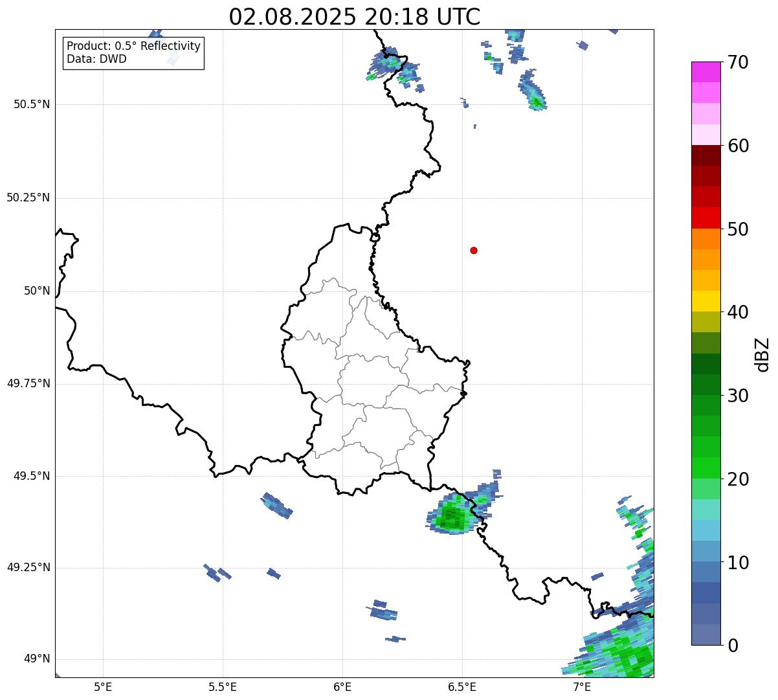Click the 30 colorbar tick label

737,396
